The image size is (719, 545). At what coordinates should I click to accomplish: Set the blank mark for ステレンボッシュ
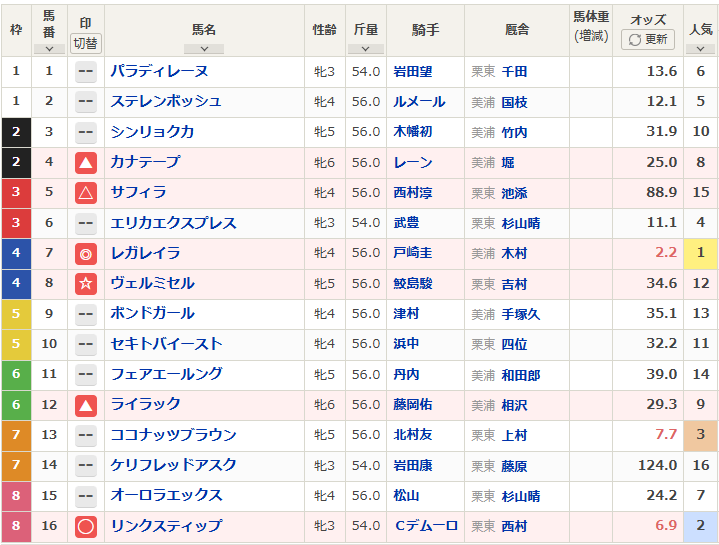point(86,101)
